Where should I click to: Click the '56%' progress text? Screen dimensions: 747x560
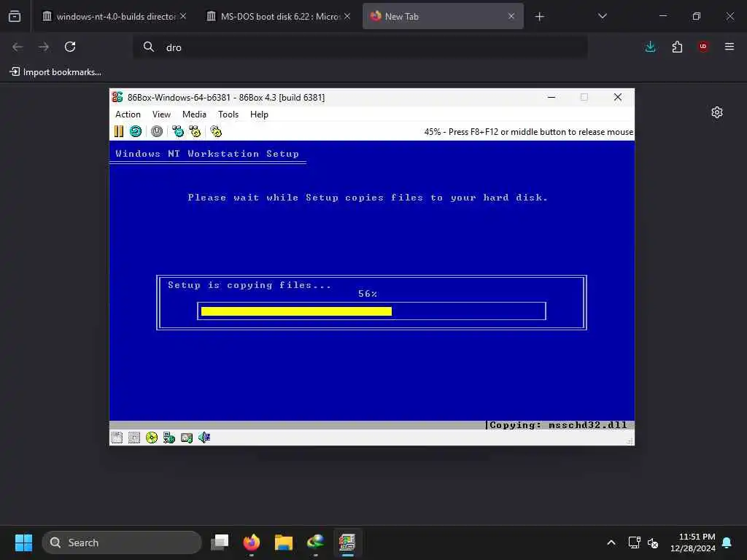(x=368, y=294)
